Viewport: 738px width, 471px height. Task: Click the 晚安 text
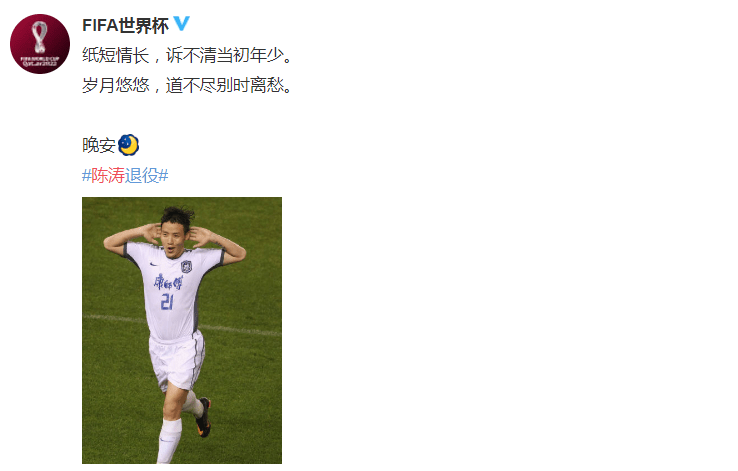point(99,145)
